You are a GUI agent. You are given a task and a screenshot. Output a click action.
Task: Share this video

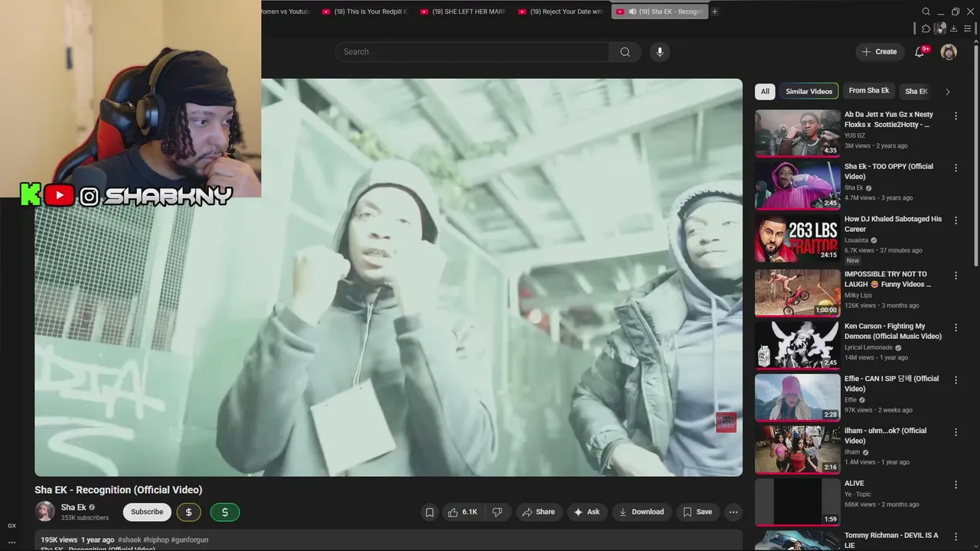coord(538,512)
